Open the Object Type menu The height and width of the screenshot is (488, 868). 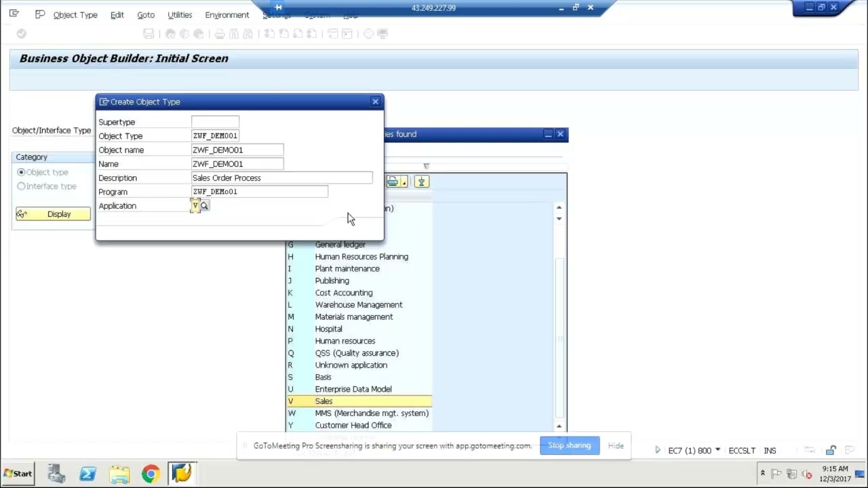click(x=75, y=15)
